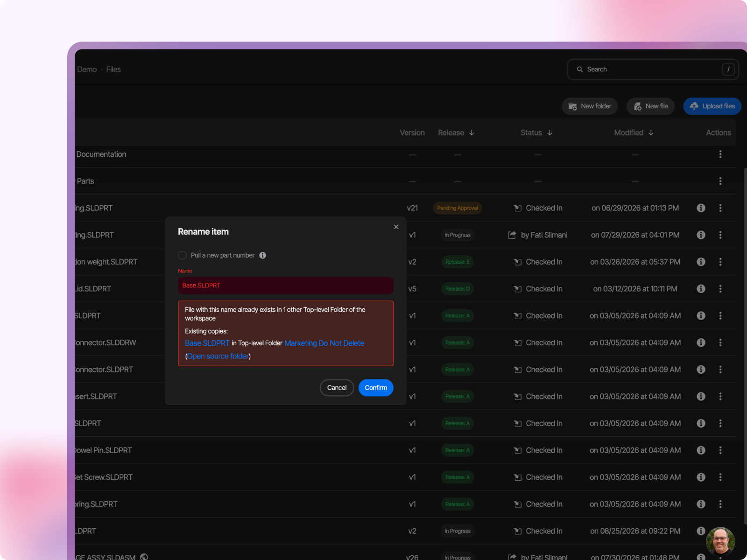The height and width of the screenshot is (560, 747).
Task: Sort by Modified column arrow
Action: point(651,133)
